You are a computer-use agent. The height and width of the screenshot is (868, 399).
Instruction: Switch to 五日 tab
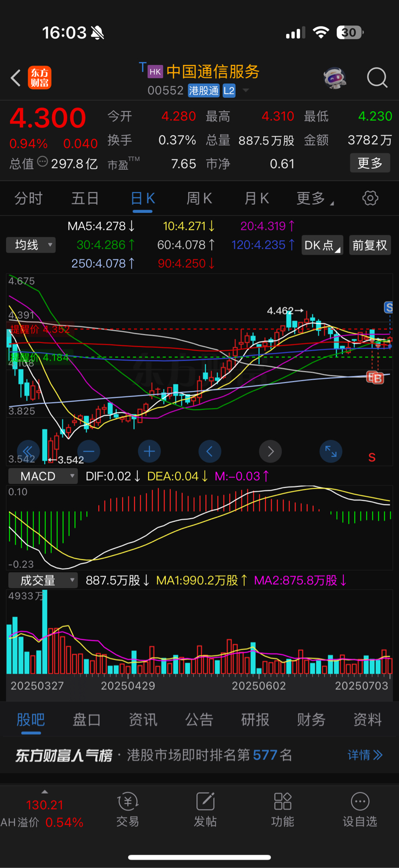click(x=85, y=198)
